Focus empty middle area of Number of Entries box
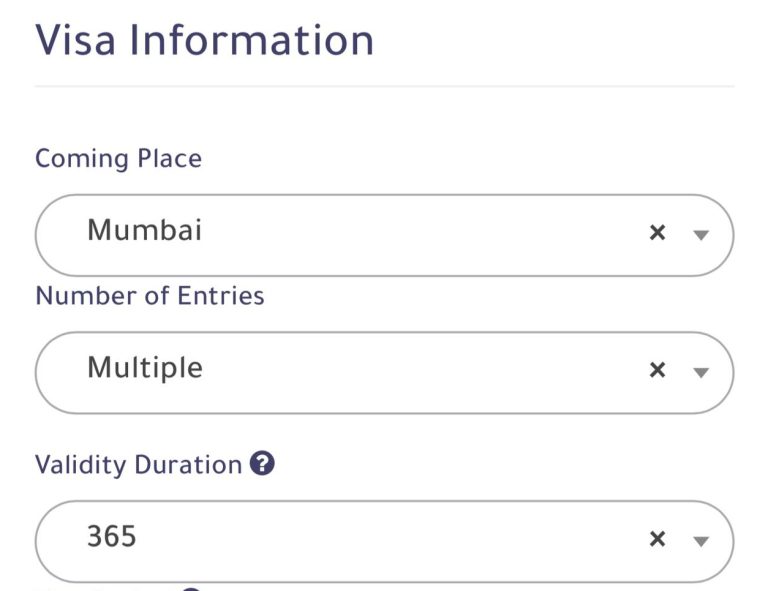 (x=421, y=373)
